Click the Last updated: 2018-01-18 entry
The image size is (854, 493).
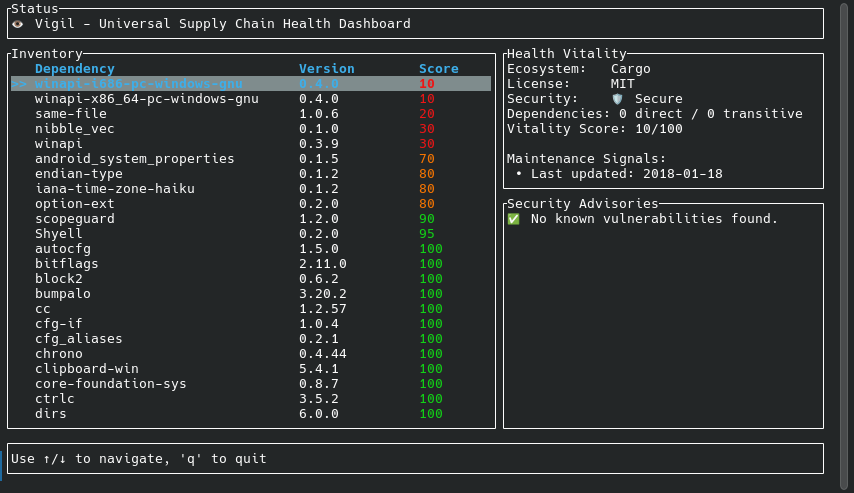coord(619,174)
